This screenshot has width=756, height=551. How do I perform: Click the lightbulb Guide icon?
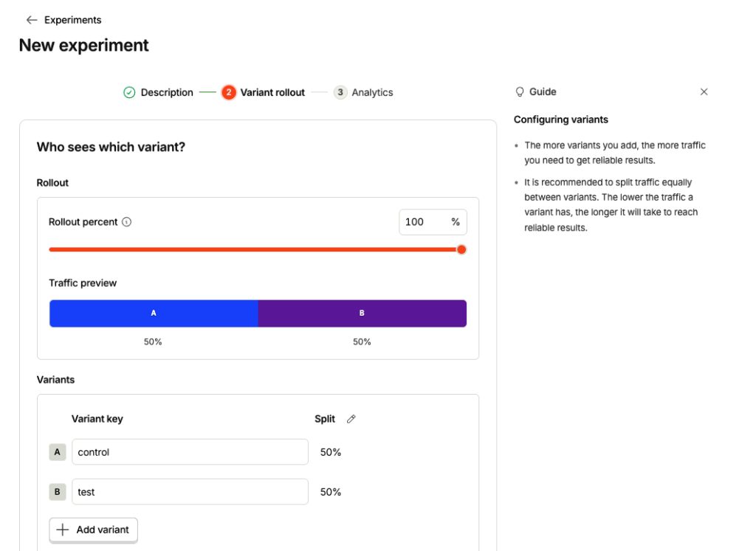pos(520,92)
